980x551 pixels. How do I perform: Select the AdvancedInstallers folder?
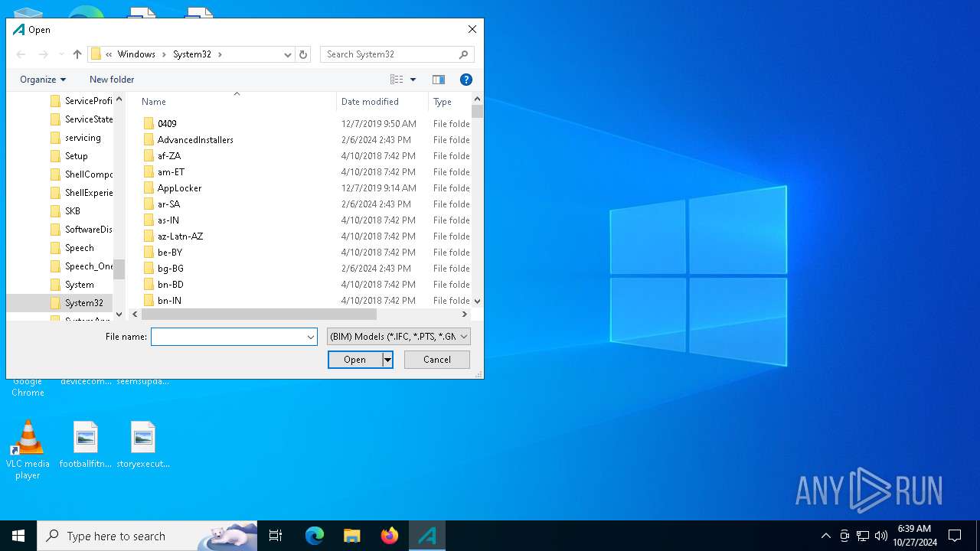click(195, 140)
